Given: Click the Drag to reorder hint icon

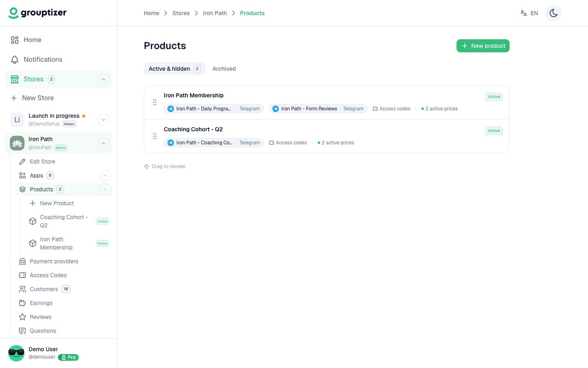Looking at the screenshot, I should click(x=147, y=166).
